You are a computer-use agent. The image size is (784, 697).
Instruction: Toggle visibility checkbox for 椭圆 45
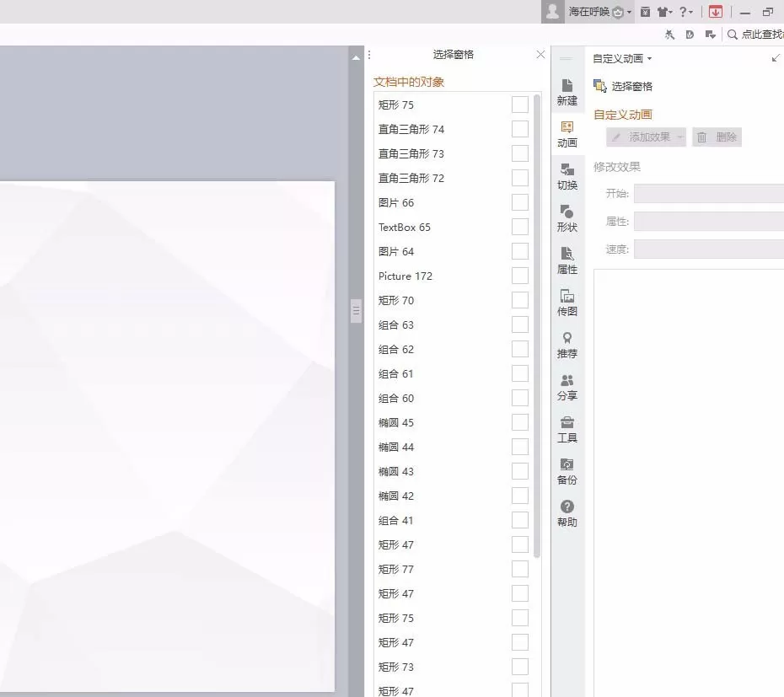point(520,422)
